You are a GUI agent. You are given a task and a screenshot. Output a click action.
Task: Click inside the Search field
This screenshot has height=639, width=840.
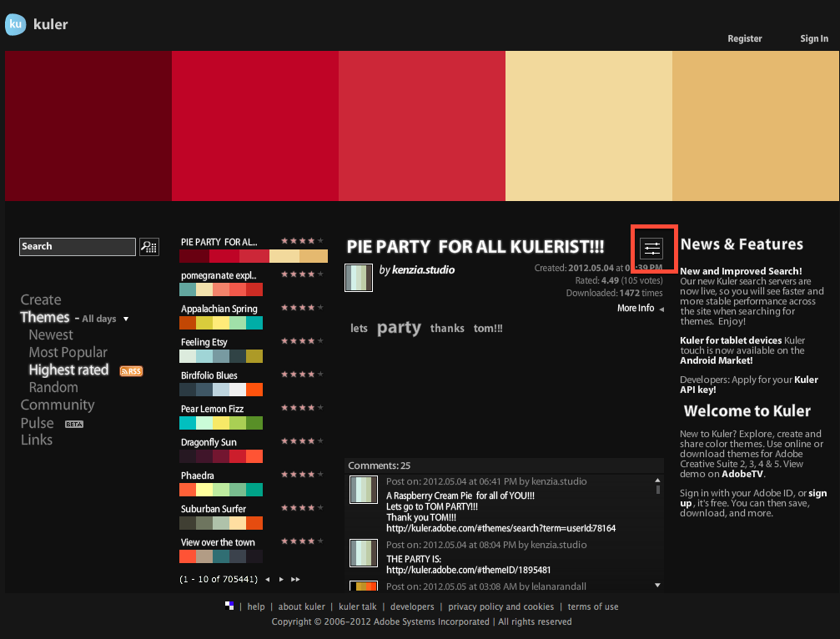[x=78, y=246]
